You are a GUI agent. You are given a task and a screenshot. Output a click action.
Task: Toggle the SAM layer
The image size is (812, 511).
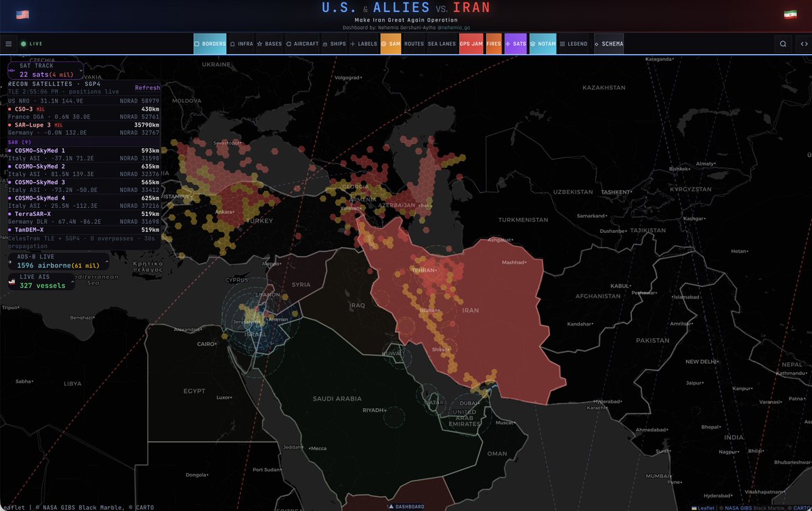pos(391,44)
